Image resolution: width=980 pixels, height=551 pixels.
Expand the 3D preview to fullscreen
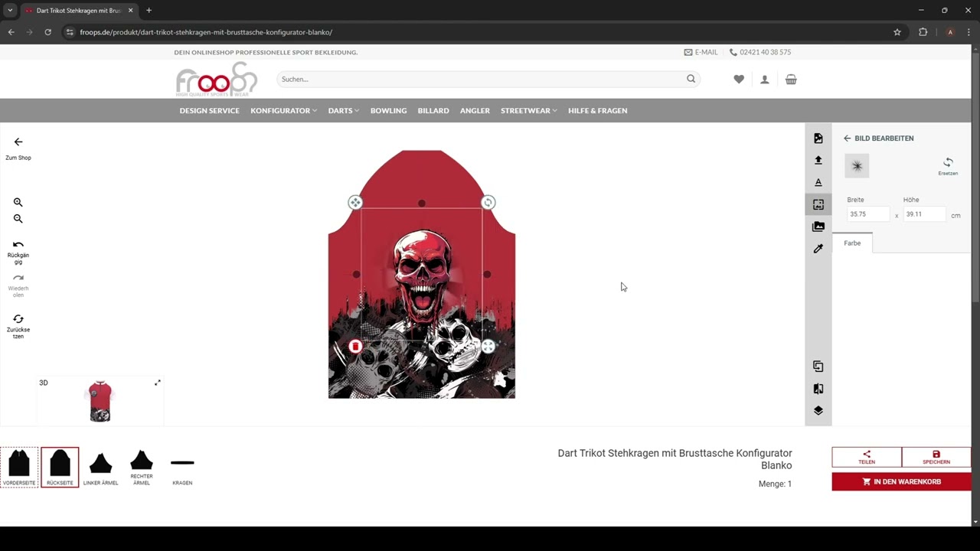(x=158, y=383)
